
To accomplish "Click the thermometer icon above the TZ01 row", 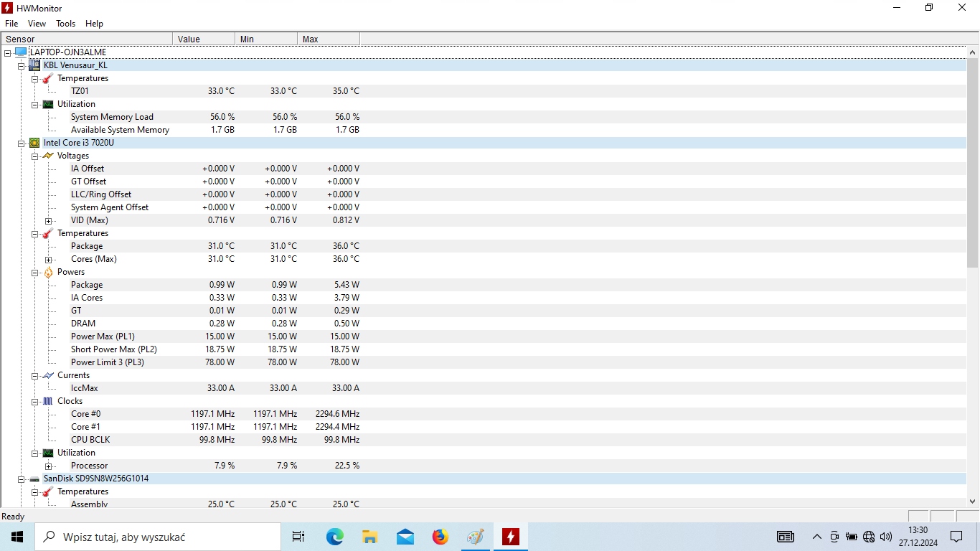I will [x=48, y=78].
